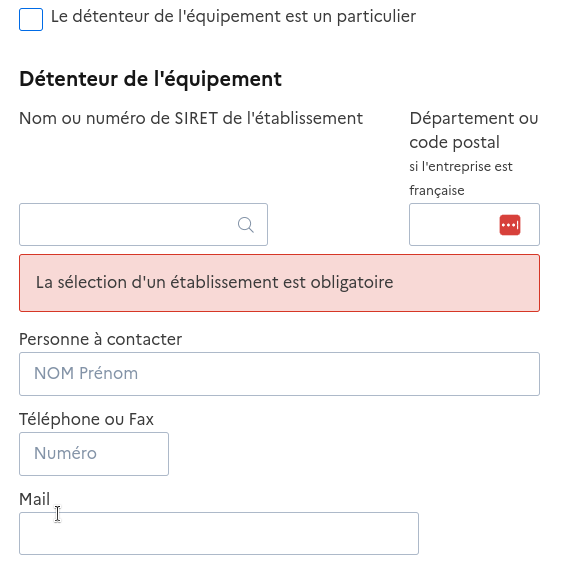Viewport: 568px width, 572px height.
Task: Click inside the Mail input field
Action: pos(219,533)
